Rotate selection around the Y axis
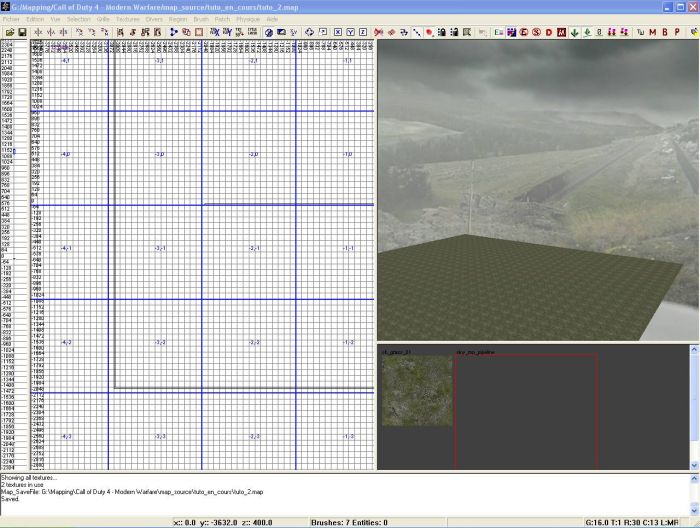Image resolution: width=700 pixels, height=528 pixels. click(92, 32)
